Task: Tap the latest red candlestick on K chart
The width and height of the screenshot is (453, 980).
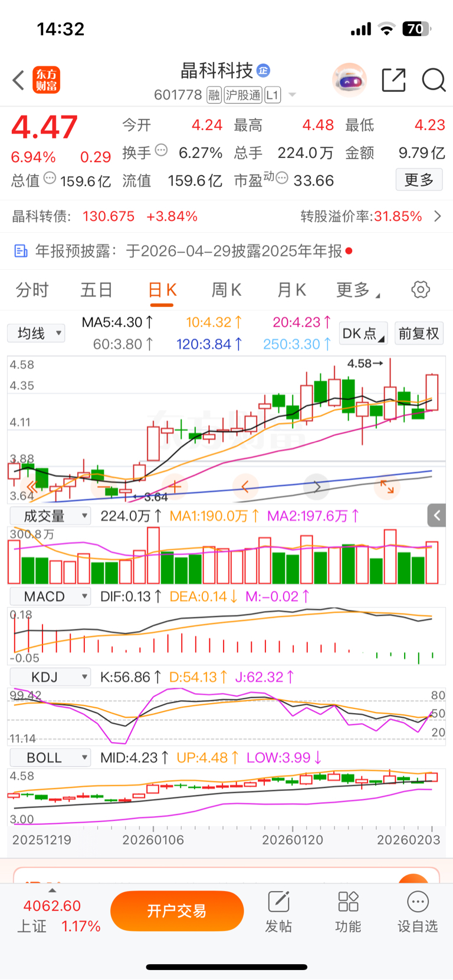Action: pos(432,392)
